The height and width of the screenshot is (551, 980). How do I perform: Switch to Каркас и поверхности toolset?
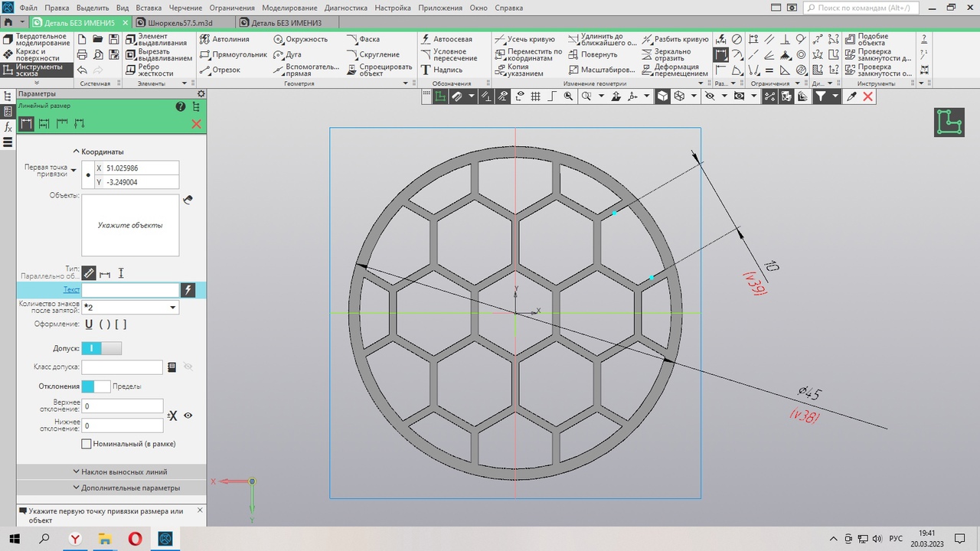38,54
